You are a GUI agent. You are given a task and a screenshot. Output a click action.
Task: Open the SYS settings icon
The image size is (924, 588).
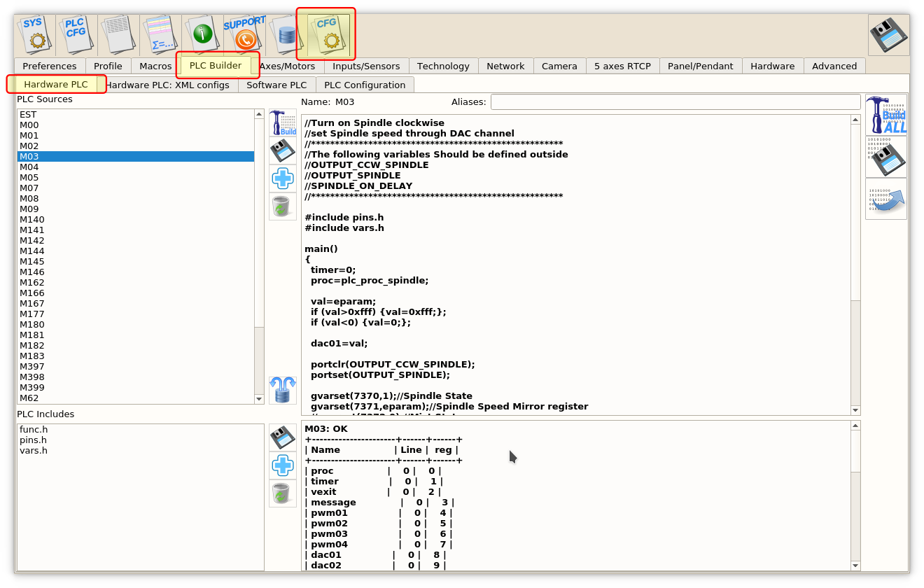pyautogui.click(x=35, y=34)
